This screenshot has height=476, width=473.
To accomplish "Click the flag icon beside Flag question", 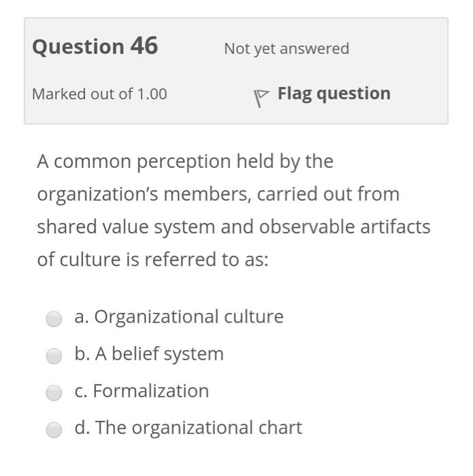I will (260, 97).
